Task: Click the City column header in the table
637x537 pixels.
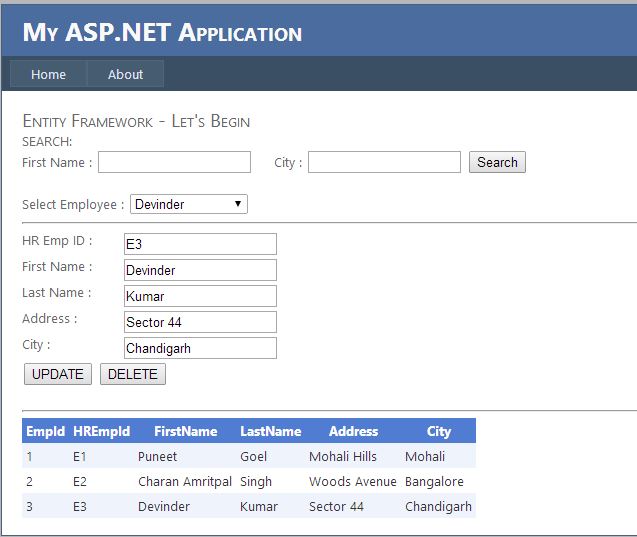Action: click(x=439, y=431)
